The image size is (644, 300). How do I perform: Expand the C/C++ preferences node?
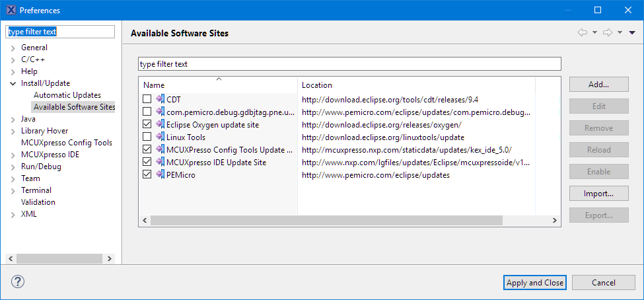click(14, 60)
